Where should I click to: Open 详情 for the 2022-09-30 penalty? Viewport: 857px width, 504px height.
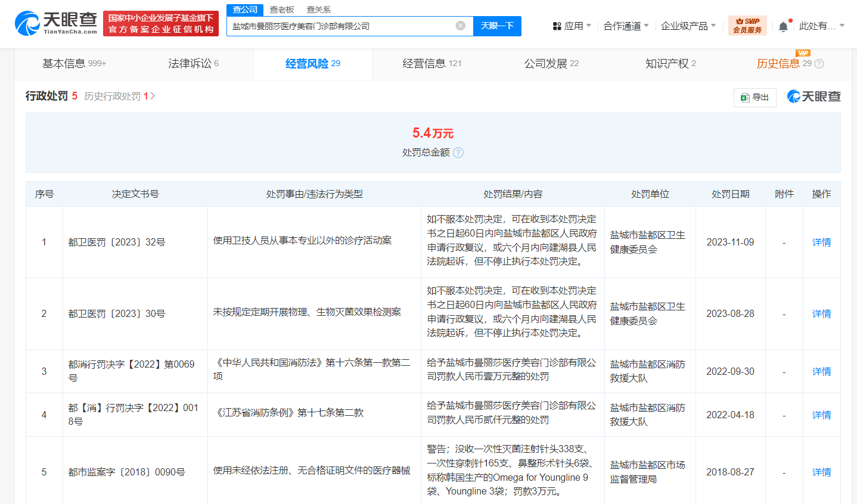[822, 372]
